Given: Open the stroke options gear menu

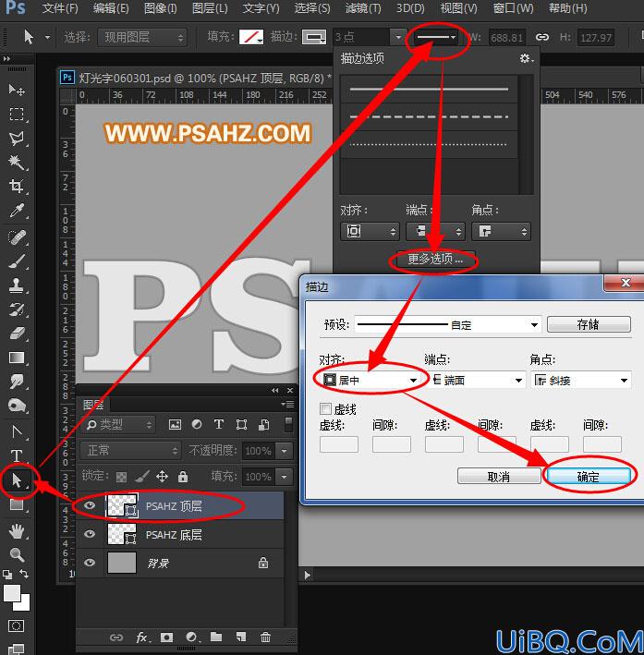Looking at the screenshot, I should [x=526, y=58].
